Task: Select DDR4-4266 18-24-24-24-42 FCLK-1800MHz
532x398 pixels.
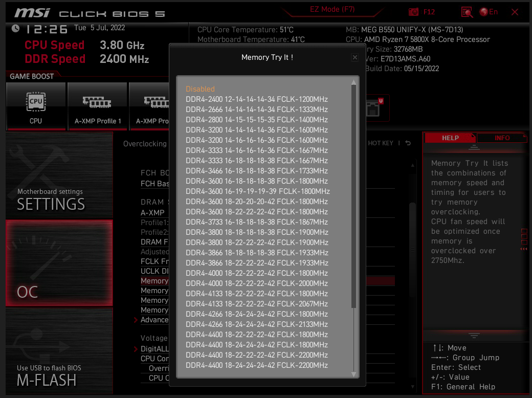Action: tap(257, 314)
